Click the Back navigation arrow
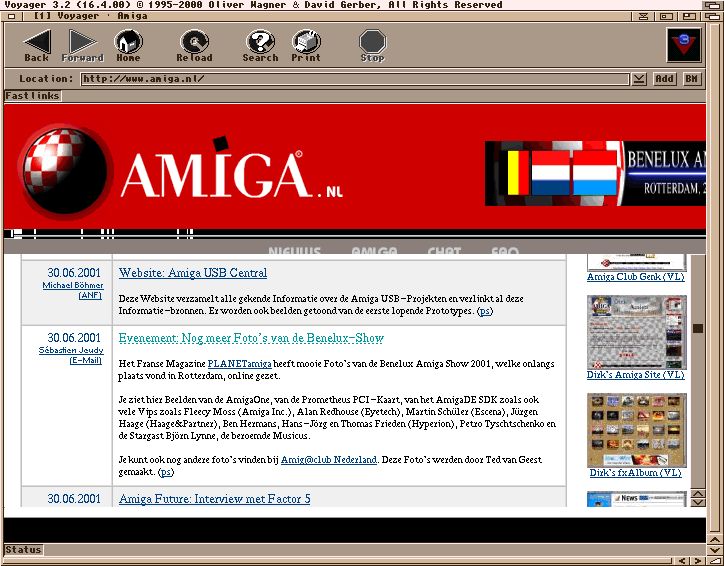The height and width of the screenshot is (566, 724). point(37,45)
